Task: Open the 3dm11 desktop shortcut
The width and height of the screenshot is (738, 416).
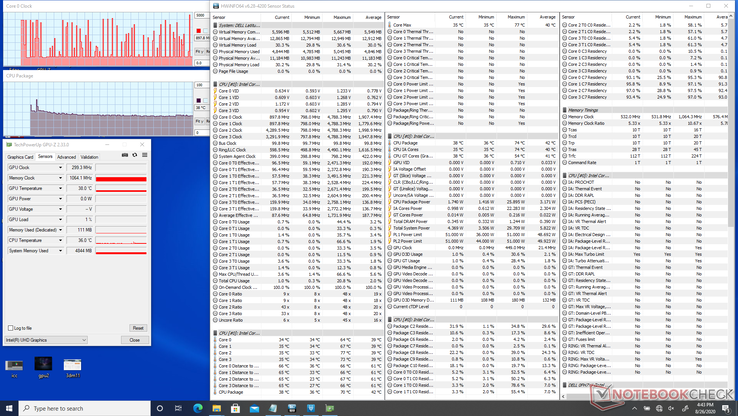Action: [72, 367]
